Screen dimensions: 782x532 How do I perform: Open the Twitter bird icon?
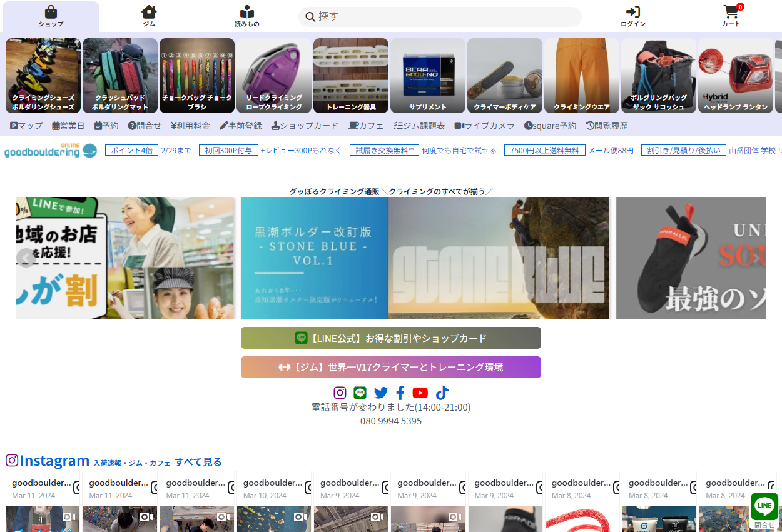(x=381, y=393)
